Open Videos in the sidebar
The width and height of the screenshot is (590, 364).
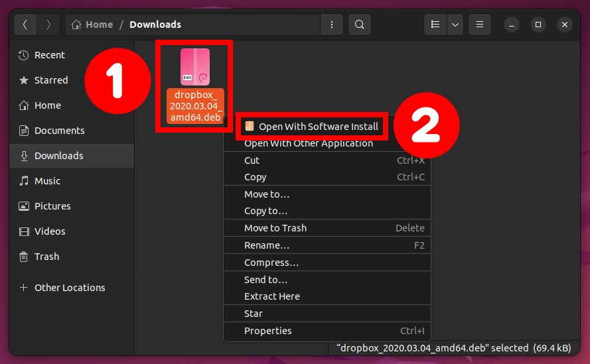click(72, 231)
